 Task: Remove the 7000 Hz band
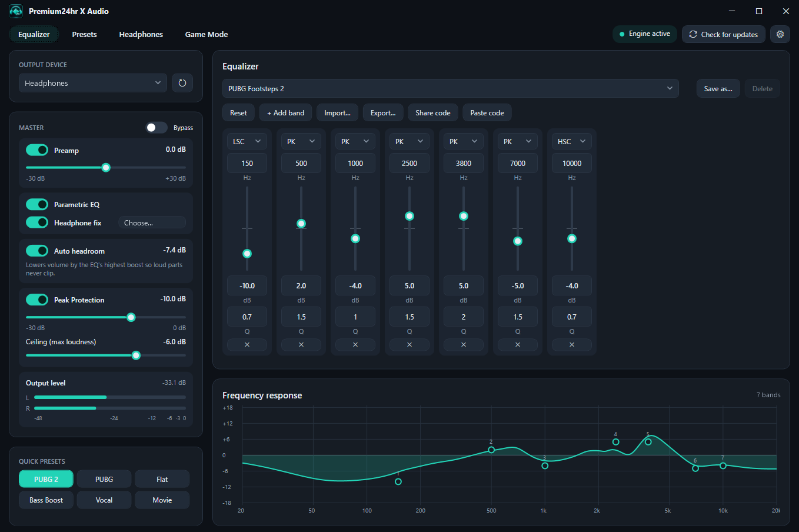(518, 345)
